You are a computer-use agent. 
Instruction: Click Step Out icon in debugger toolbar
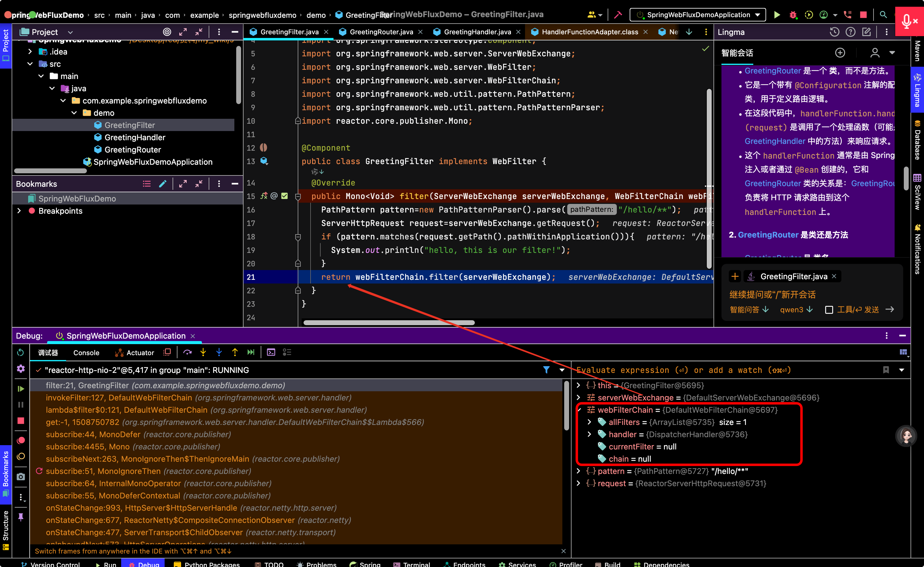[x=235, y=352]
